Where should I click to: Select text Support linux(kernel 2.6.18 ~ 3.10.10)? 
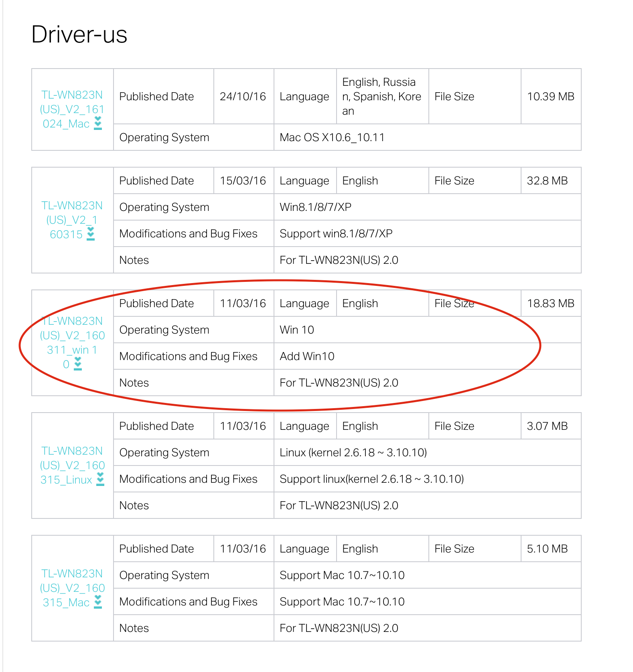372,479
